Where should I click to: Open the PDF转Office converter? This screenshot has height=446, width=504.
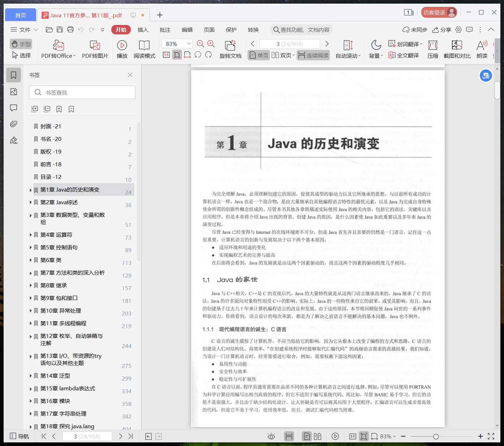[58, 49]
